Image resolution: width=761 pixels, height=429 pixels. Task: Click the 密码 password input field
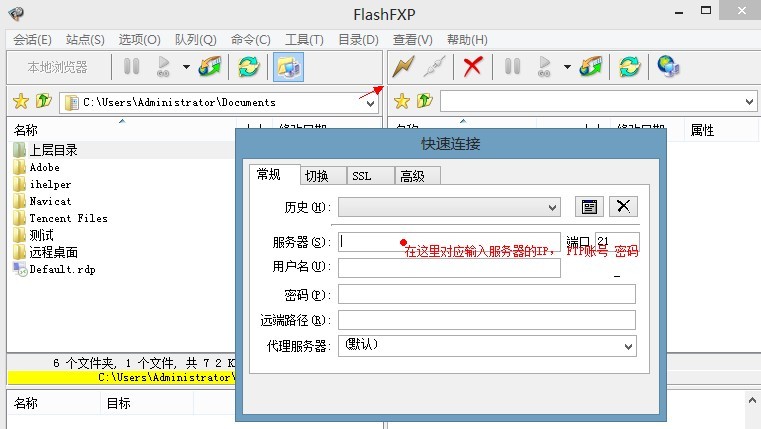coord(487,294)
